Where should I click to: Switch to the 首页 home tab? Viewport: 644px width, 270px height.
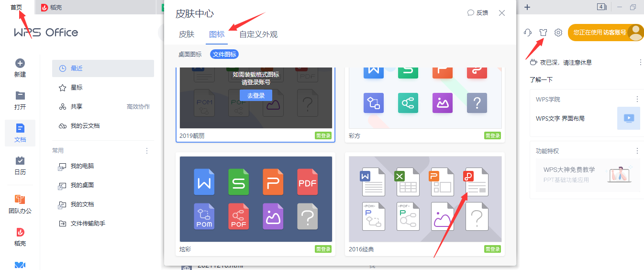click(x=16, y=7)
